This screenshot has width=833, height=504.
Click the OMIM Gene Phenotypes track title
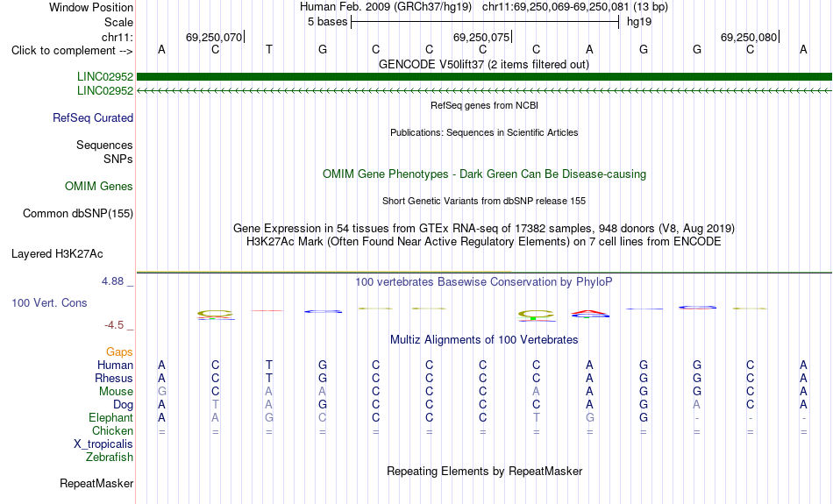pyautogui.click(x=484, y=174)
